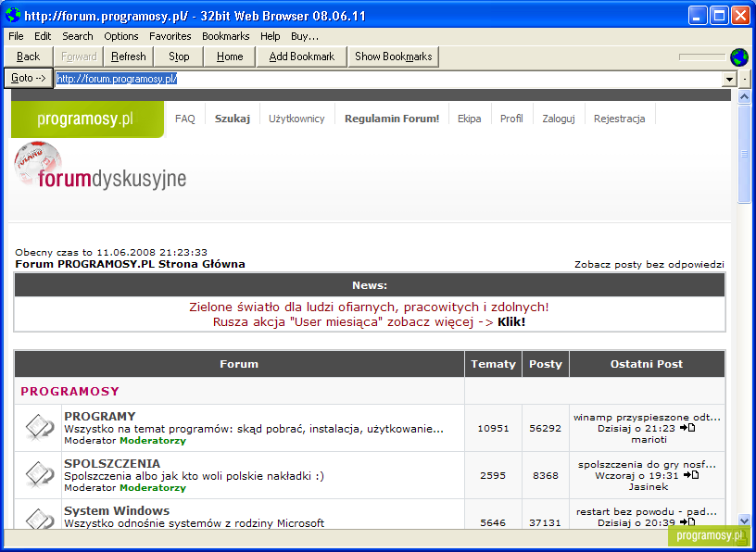The width and height of the screenshot is (756, 552).
Task: Open the Regulamin Forum! link
Action: tap(392, 119)
